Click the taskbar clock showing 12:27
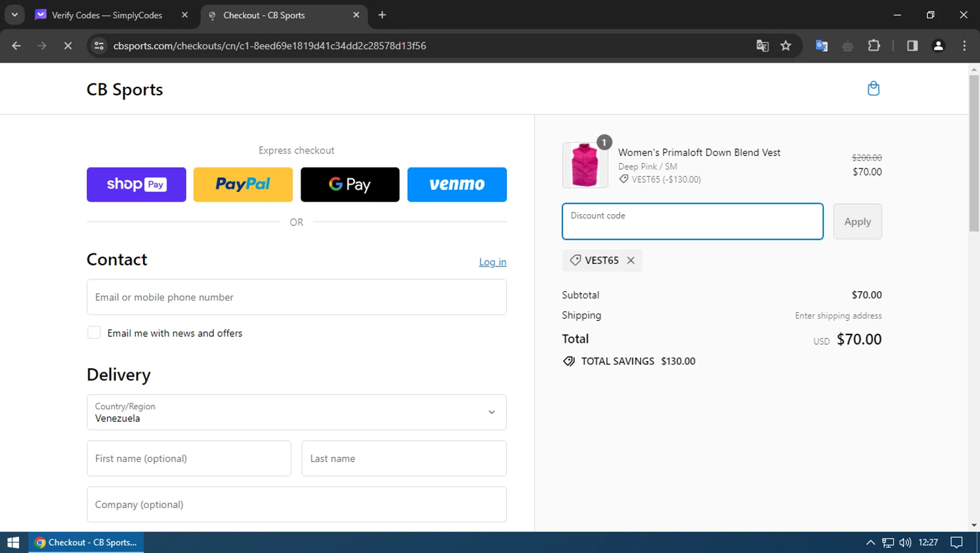 (x=928, y=543)
